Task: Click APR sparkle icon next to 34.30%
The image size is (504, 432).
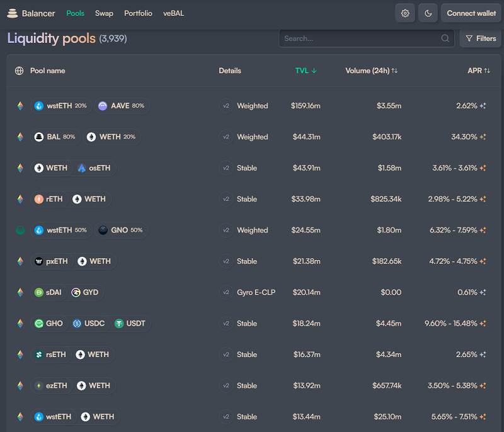Action: 483,137
